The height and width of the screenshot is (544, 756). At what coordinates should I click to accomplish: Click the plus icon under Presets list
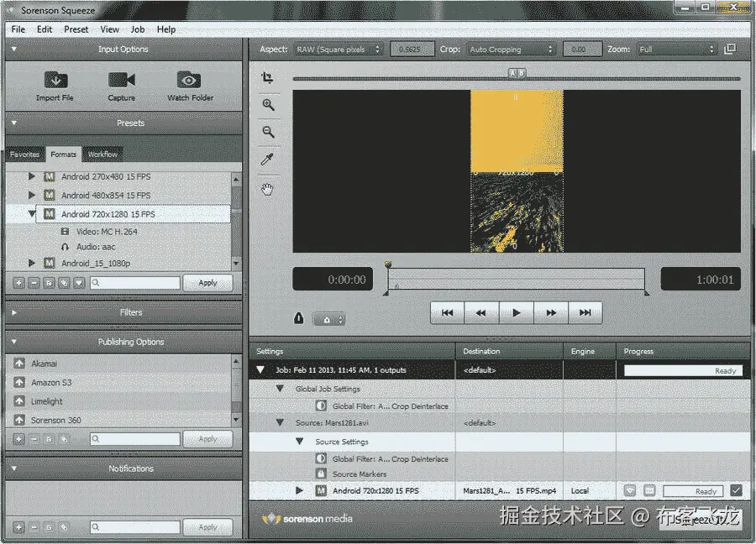pyautogui.click(x=18, y=283)
